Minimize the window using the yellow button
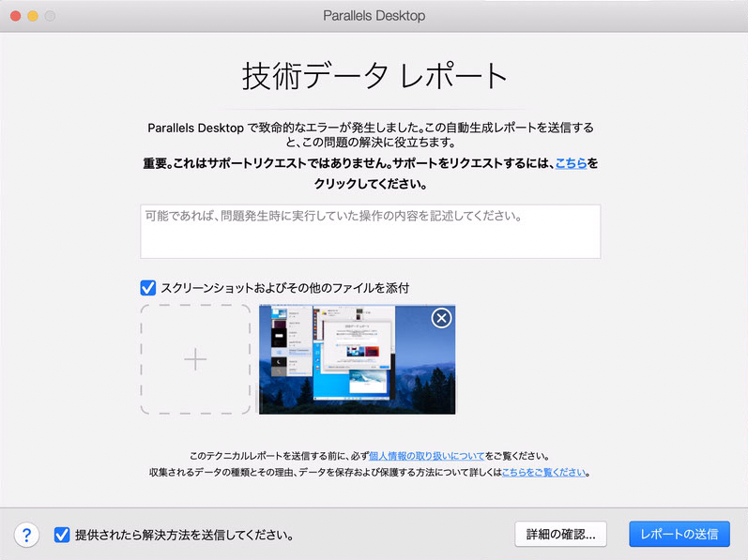The width and height of the screenshot is (748, 560). pos(32,16)
